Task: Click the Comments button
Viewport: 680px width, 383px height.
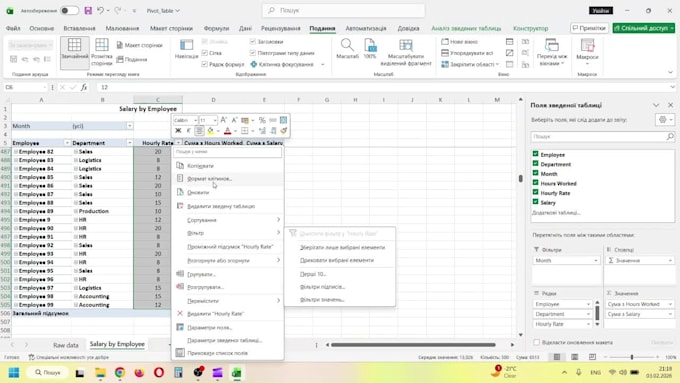Action: tap(589, 28)
